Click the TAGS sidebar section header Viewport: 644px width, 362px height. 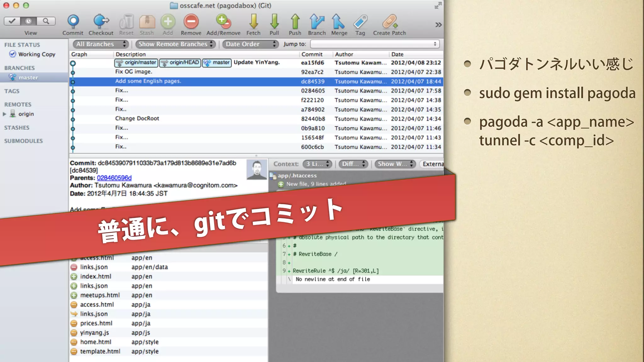(12, 91)
